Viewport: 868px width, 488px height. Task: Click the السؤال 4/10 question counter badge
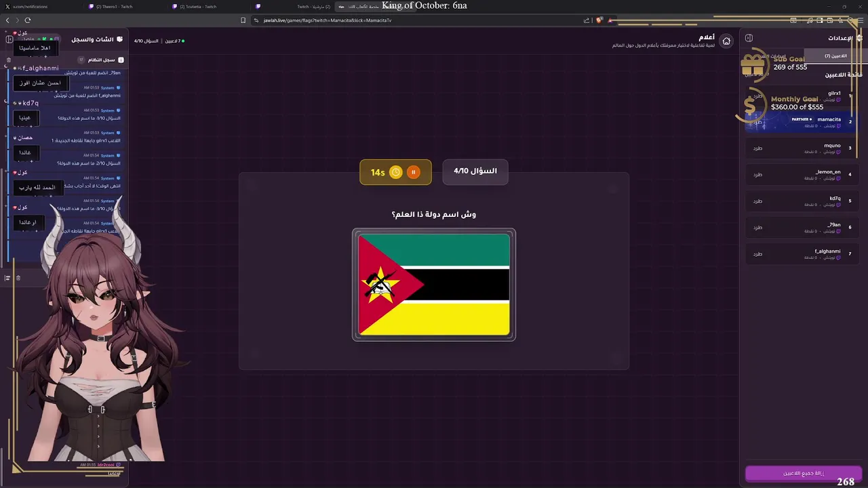(475, 171)
